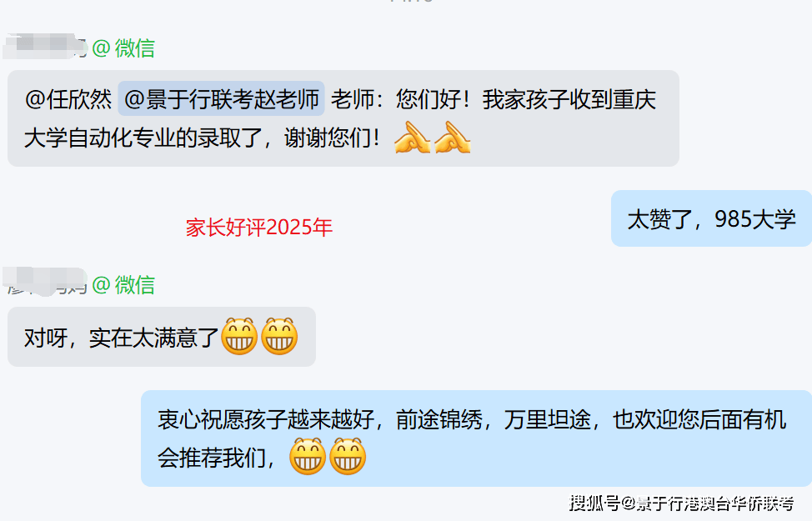Select the 重庆大学 admission message bubble
The height and width of the screenshot is (521, 812).
click(343, 118)
